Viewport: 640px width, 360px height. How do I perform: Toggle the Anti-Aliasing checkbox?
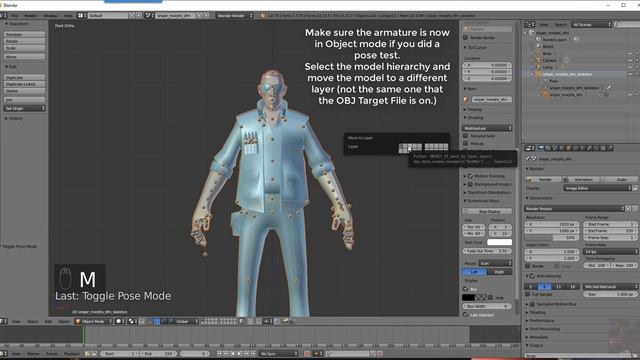coord(532,276)
